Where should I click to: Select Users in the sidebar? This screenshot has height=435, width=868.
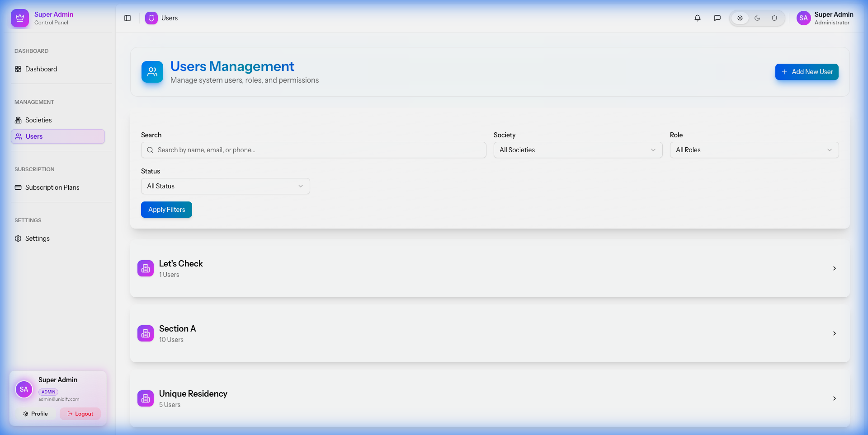coord(58,136)
